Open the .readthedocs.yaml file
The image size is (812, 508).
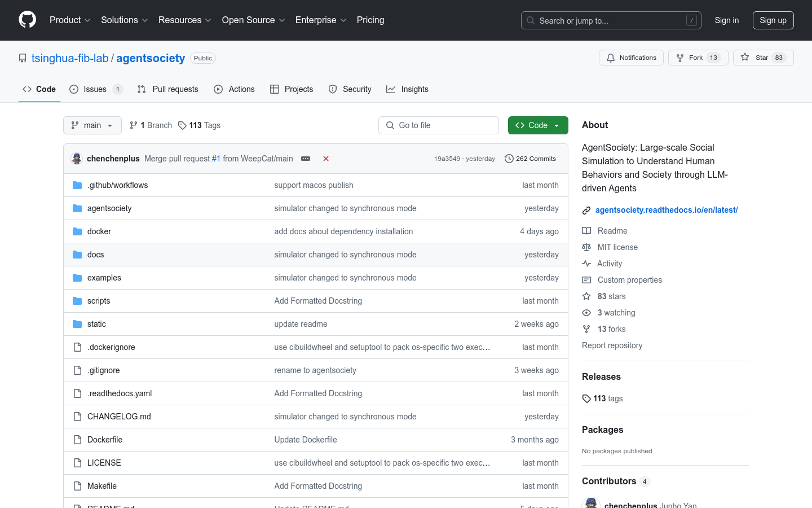(x=120, y=393)
